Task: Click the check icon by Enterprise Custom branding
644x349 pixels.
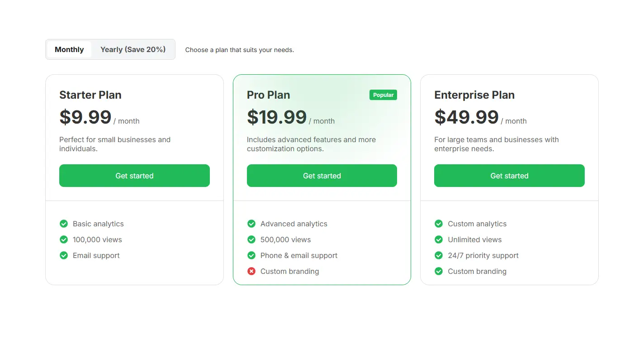Action: [x=439, y=271]
